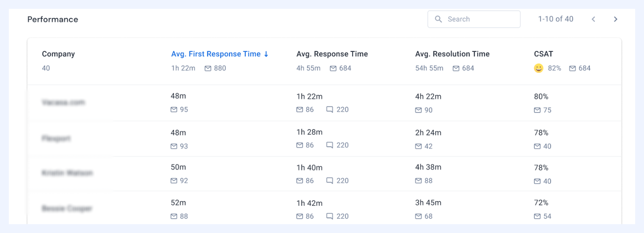Click the CSAT smiley face icon
Screen dimensions: 644x233
coord(539,68)
